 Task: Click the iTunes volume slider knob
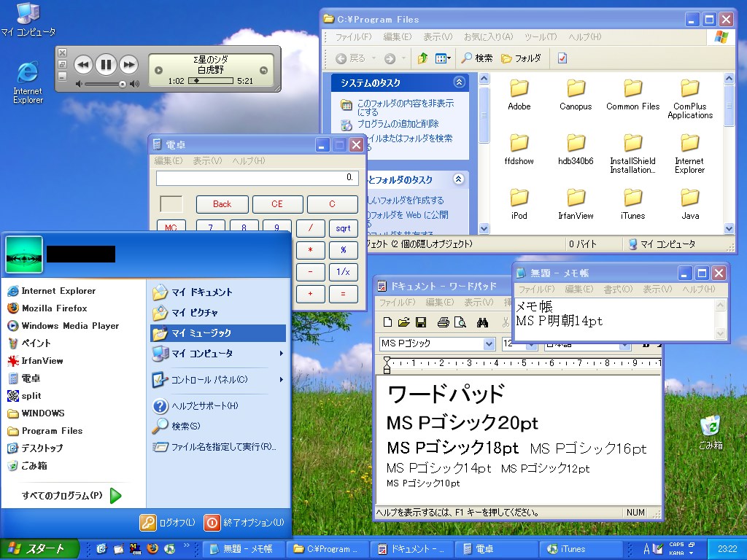[x=123, y=85]
